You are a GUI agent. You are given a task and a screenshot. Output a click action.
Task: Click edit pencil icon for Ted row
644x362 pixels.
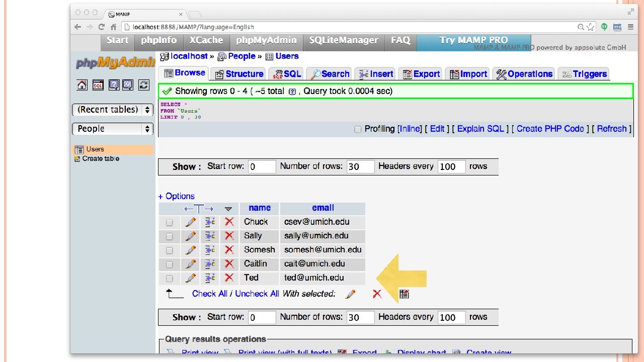click(x=191, y=278)
